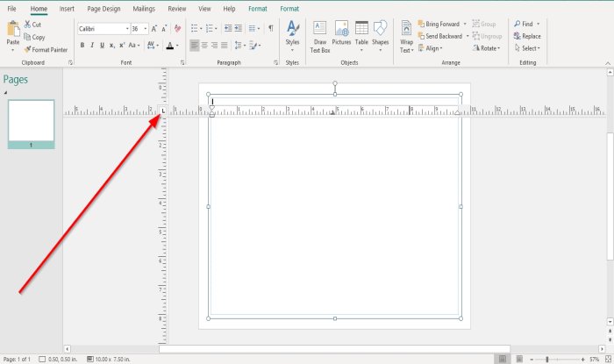
Task: Open the Wrap Text options
Action: 406,37
